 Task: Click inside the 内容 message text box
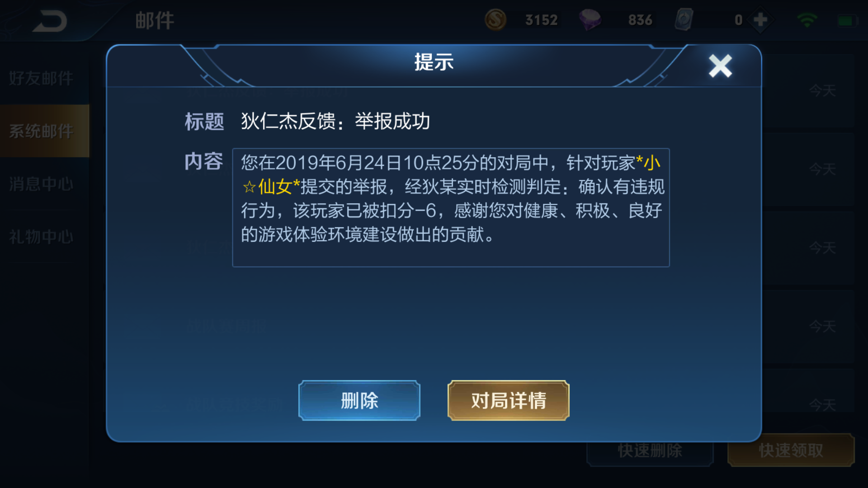tap(451, 207)
